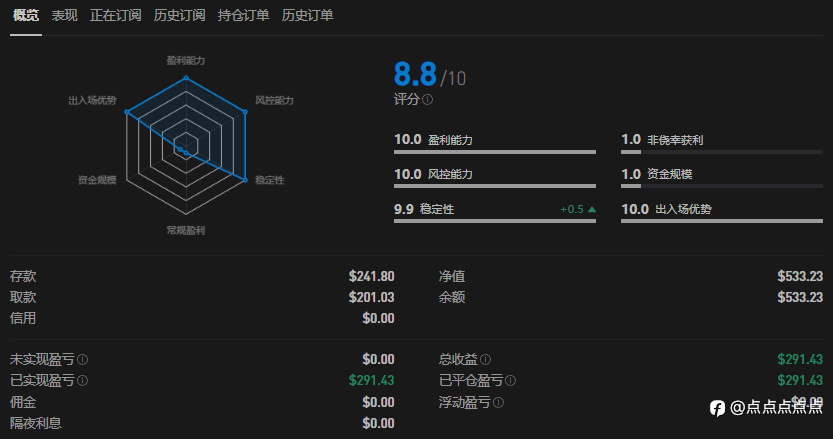The image size is (833, 439).
Task: Click the 余额 value $533.23
Action: click(x=800, y=297)
